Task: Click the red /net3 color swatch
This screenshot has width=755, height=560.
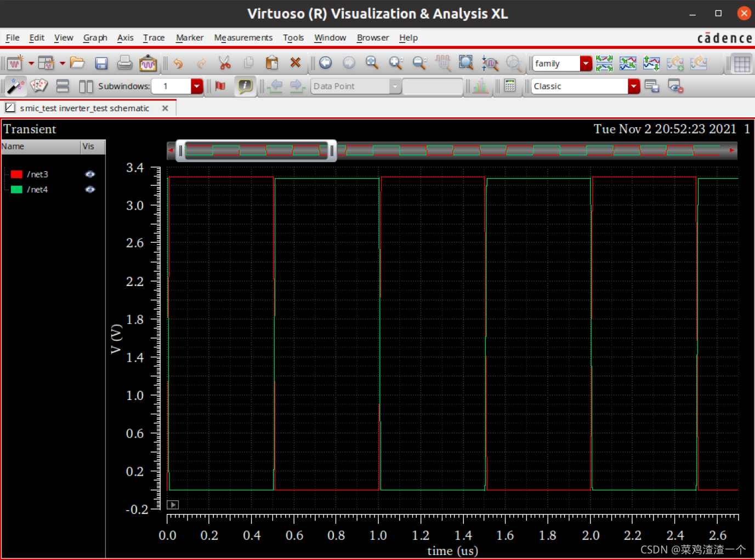Action: 16,174
